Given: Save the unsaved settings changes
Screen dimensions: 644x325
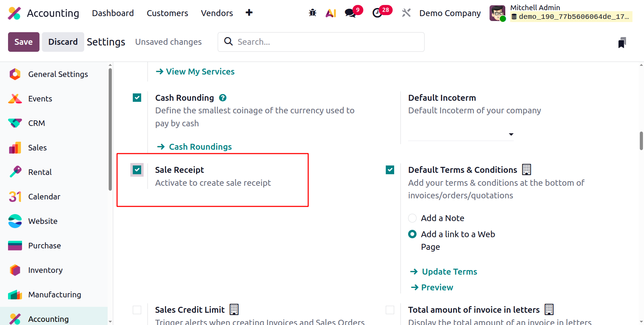Looking at the screenshot, I should [x=23, y=42].
